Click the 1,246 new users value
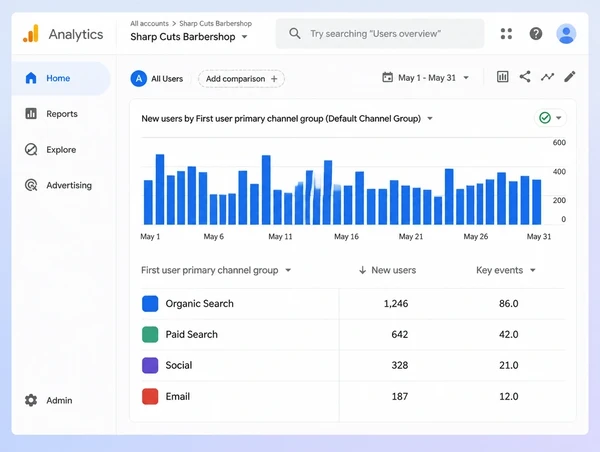The width and height of the screenshot is (600, 452). [x=396, y=304]
